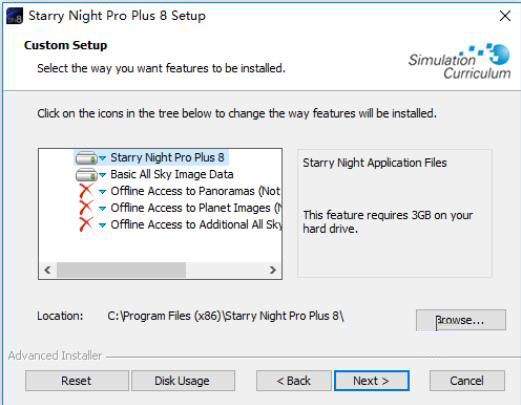Click the Next button to continue
This screenshot has height=405, width=521.
[x=372, y=380]
